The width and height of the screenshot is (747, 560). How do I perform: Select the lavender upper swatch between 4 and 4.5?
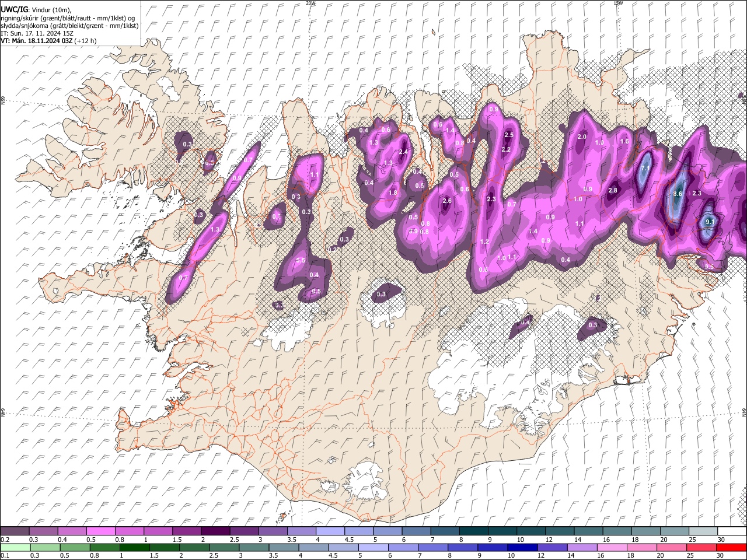point(330,531)
